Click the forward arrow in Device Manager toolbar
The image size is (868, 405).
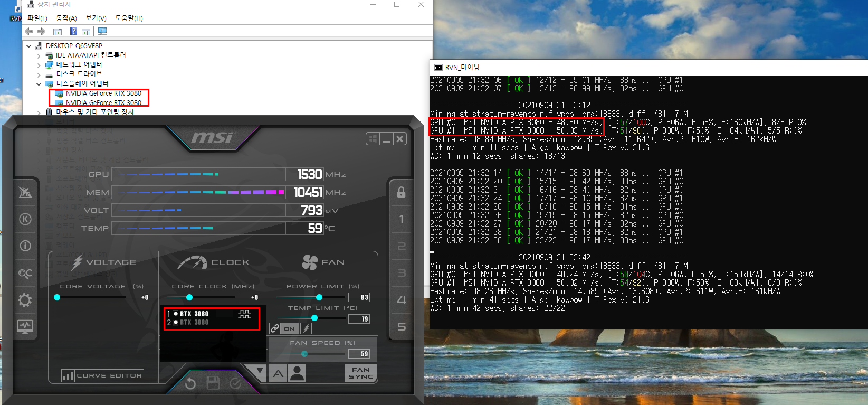[41, 32]
